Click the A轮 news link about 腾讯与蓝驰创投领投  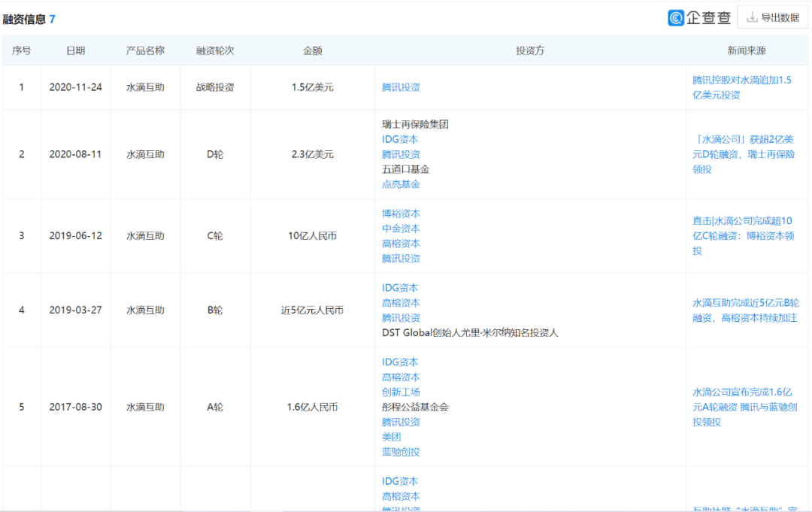(746, 406)
